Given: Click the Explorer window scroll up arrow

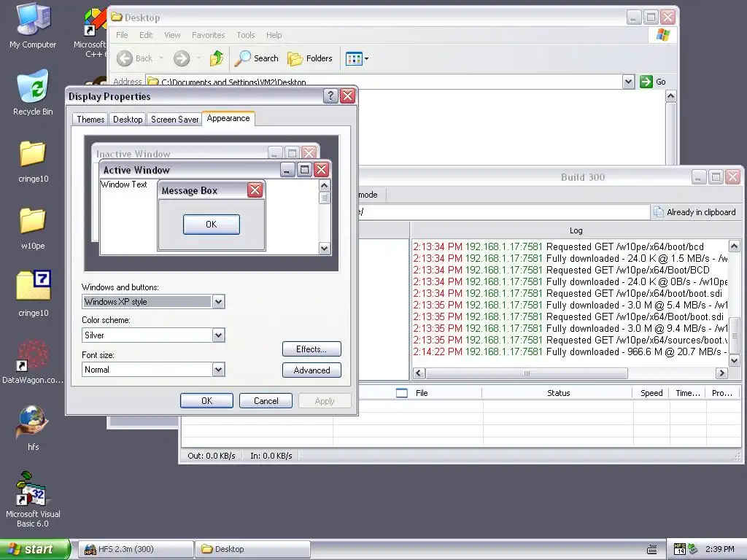Looking at the screenshot, I should pyautogui.click(x=671, y=96).
